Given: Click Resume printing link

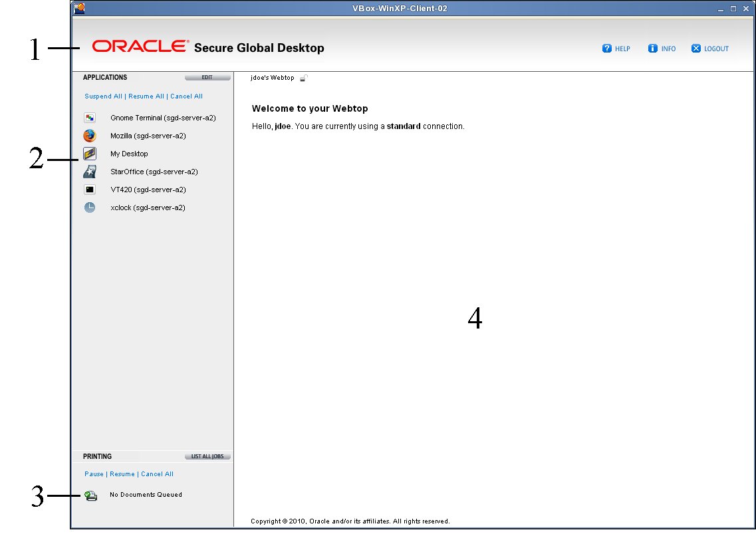Looking at the screenshot, I should 122,474.
